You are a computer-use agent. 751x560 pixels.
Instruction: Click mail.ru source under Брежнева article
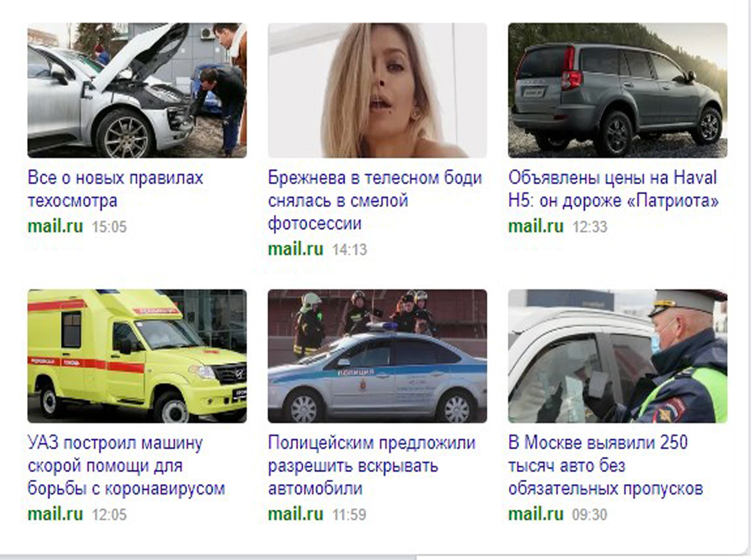(295, 249)
